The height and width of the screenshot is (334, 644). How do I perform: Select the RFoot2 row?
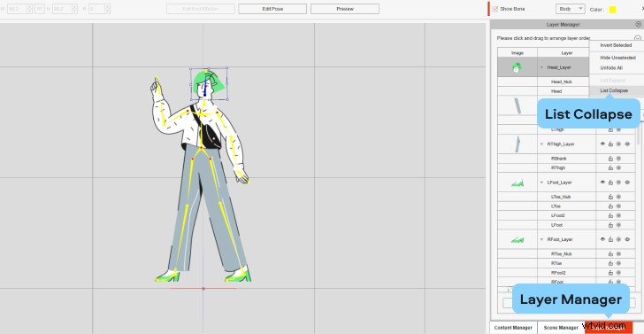pyautogui.click(x=558, y=273)
